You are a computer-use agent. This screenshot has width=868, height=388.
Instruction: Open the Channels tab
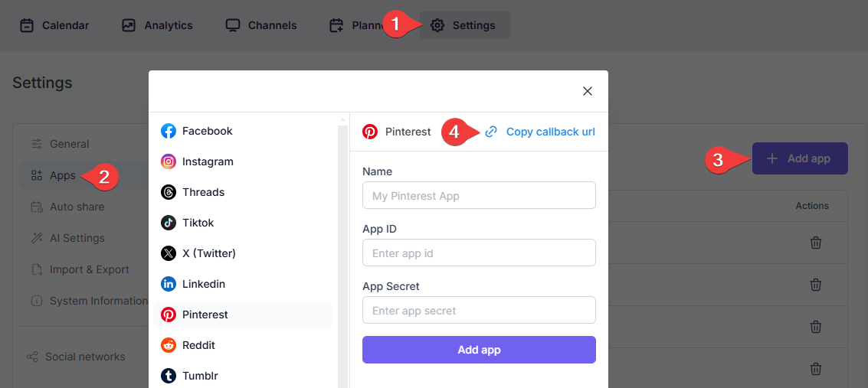click(261, 25)
